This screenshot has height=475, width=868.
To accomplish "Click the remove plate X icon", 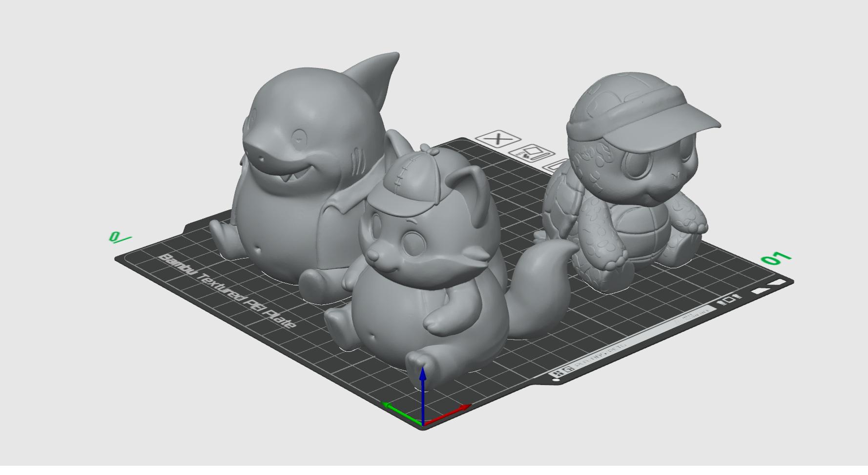I will (x=497, y=138).
